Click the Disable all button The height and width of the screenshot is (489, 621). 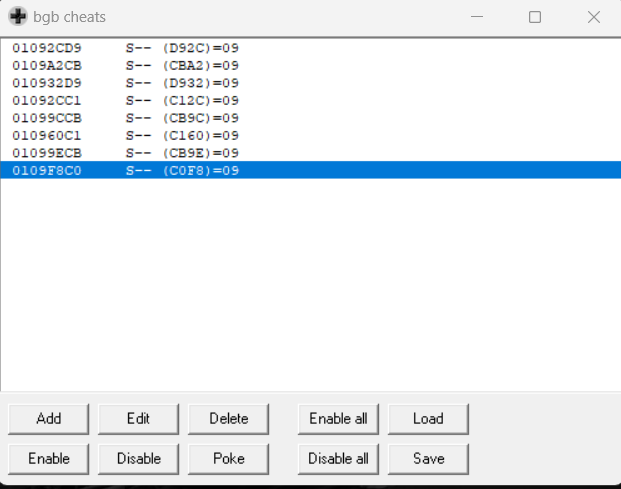coord(338,459)
